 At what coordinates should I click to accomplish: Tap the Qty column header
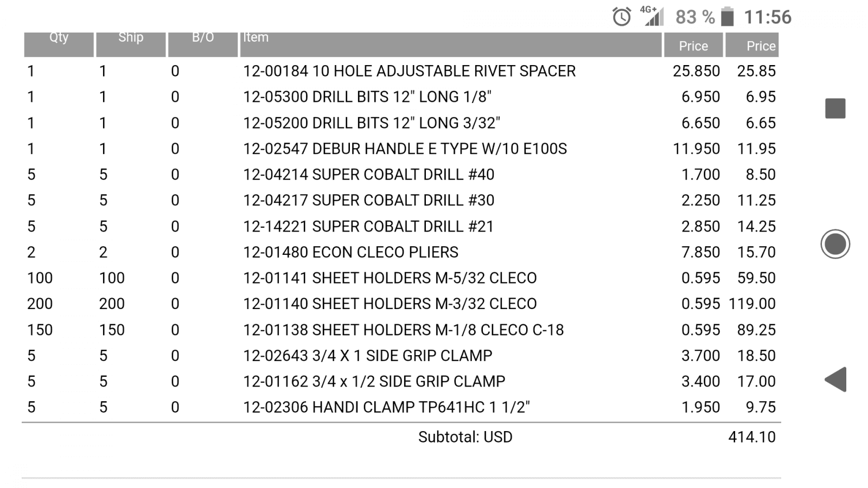(x=59, y=38)
